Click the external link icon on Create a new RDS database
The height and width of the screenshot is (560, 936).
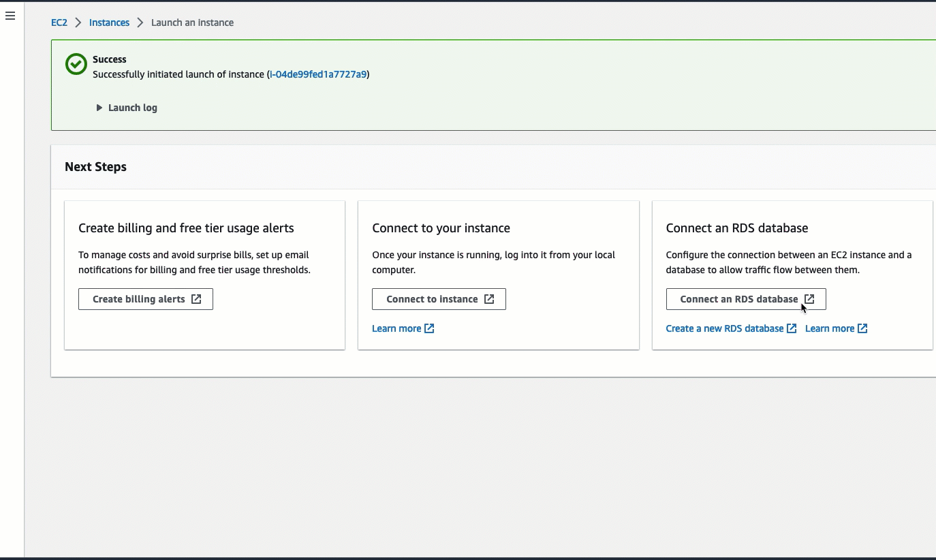pyautogui.click(x=792, y=328)
